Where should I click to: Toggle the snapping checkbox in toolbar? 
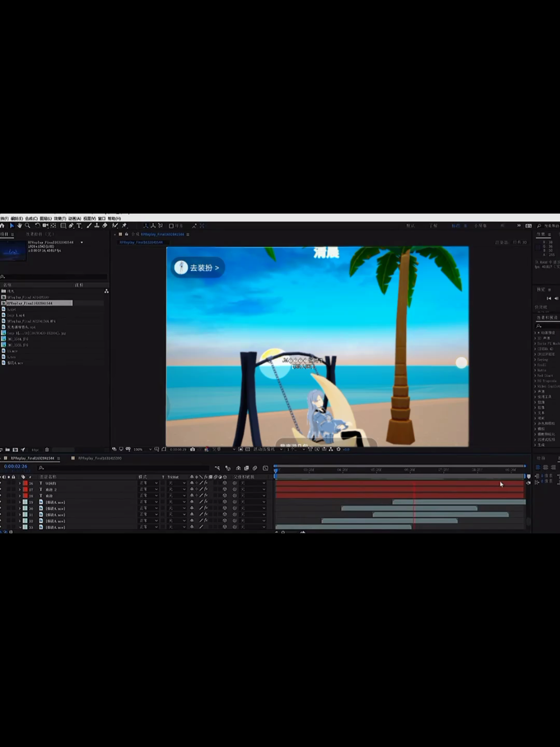pyautogui.click(x=171, y=226)
